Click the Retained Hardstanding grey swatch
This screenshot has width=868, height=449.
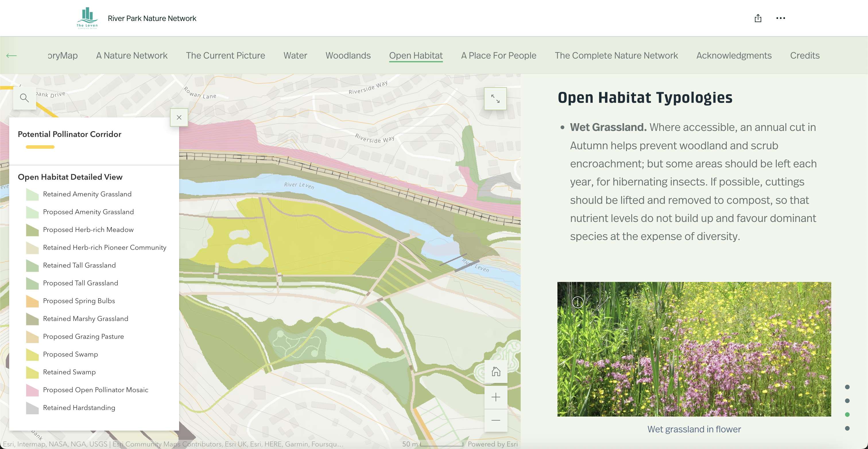pos(32,408)
